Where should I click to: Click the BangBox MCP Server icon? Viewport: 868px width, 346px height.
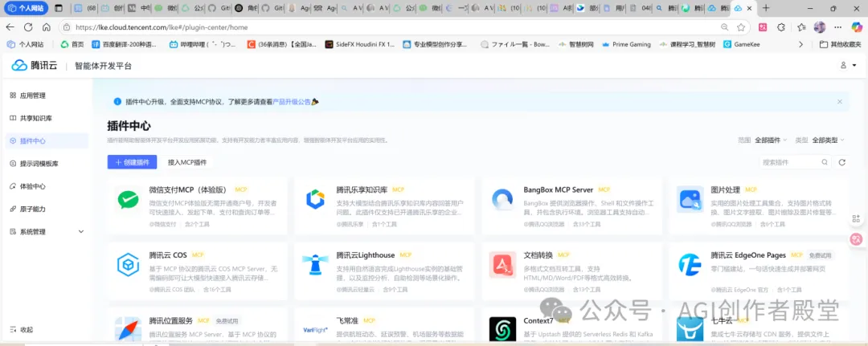(x=502, y=200)
